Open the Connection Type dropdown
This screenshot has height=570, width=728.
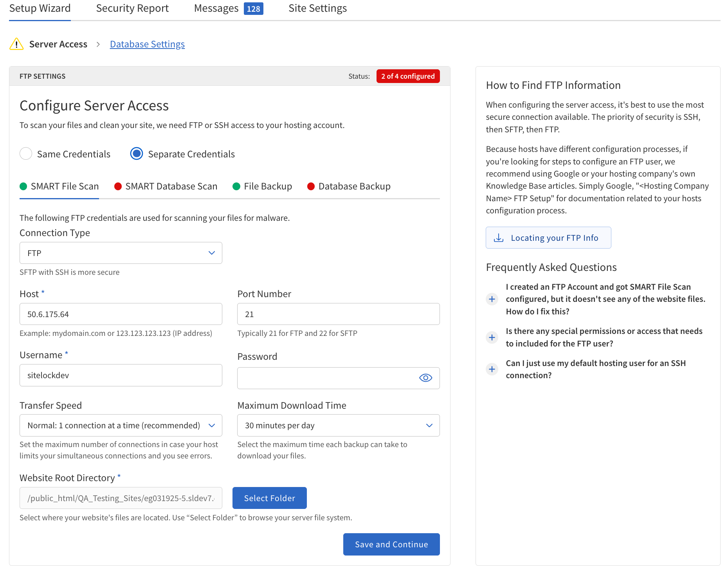[121, 253]
